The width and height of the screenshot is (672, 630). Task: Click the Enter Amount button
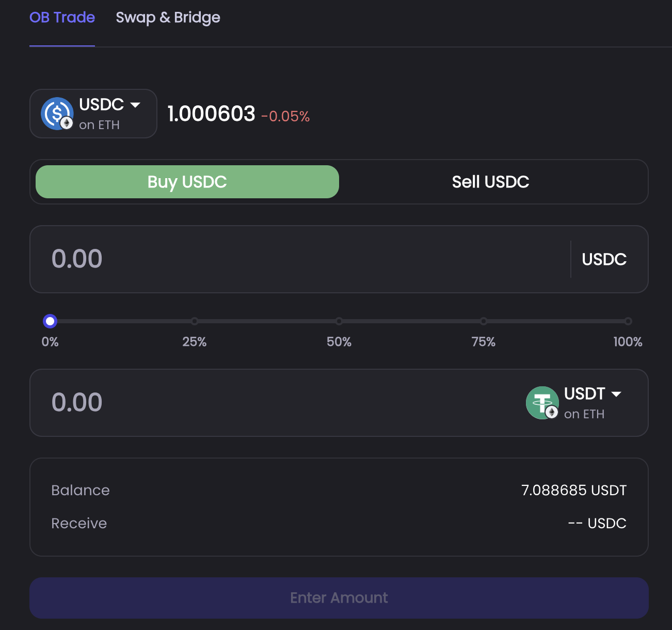click(339, 597)
